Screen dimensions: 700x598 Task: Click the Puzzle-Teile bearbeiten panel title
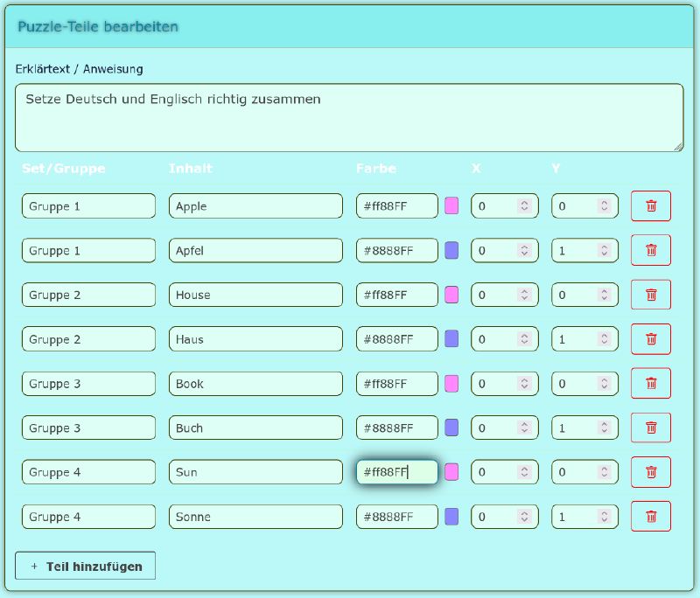98,27
